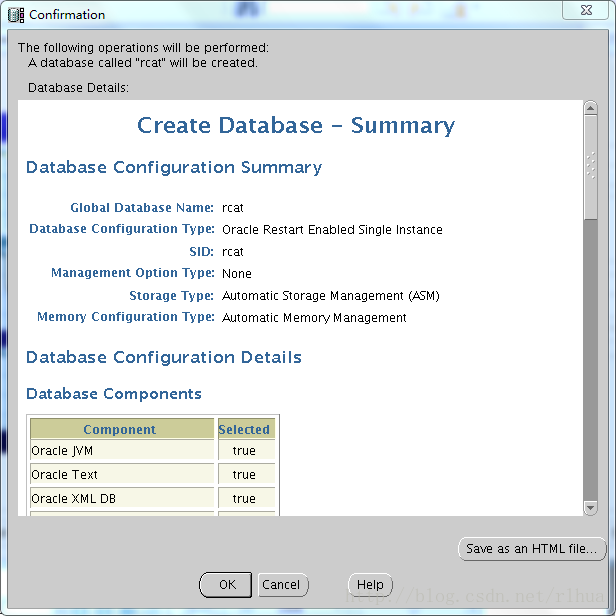Click Database Configuration Details heading
This screenshot has height=616, width=616.
coord(164,358)
